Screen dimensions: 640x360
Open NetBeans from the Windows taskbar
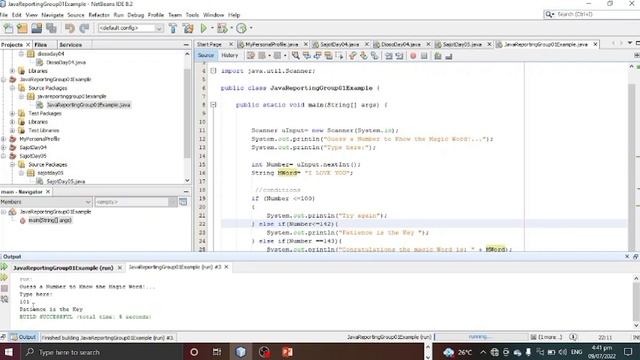pyautogui.click(x=241, y=352)
